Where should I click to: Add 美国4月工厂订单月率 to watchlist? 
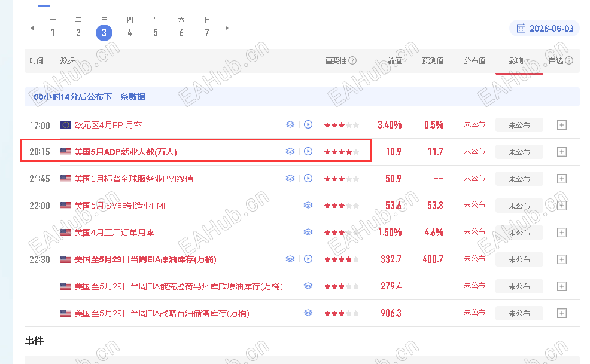(x=562, y=233)
